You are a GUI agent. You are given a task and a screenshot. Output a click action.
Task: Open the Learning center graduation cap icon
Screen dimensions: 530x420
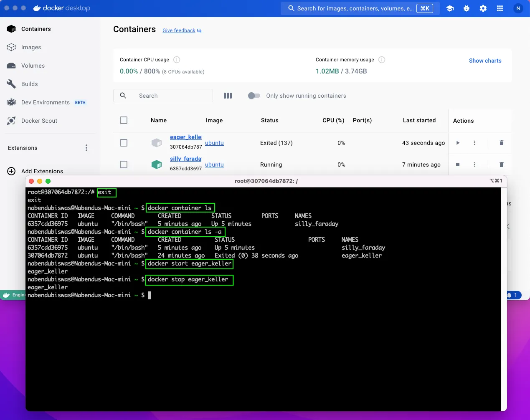pyautogui.click(x=450, y=8)
